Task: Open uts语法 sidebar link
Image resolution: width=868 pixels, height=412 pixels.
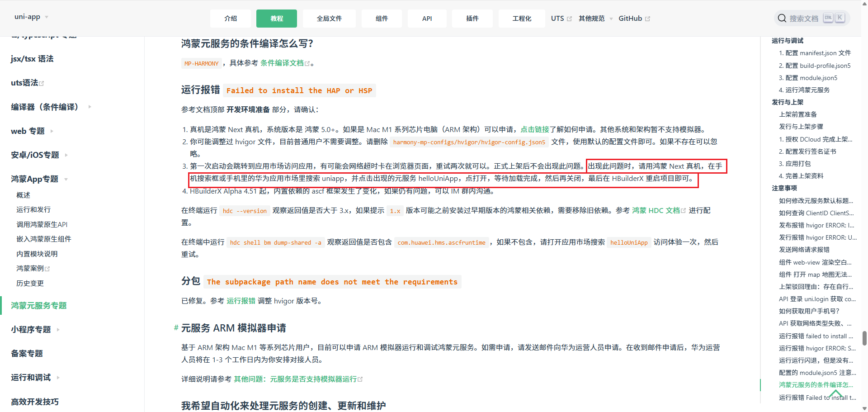Action: (x=27, y=83)
